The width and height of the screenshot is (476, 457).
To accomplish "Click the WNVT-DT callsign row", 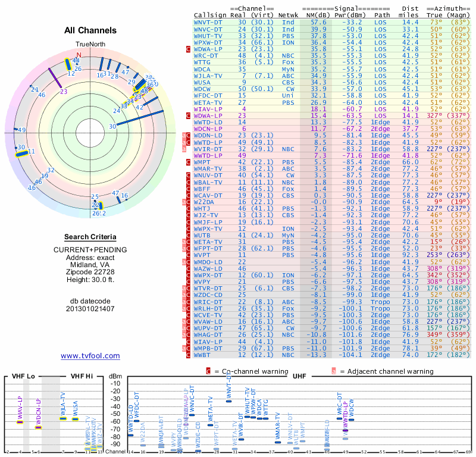I will point(332,23).
